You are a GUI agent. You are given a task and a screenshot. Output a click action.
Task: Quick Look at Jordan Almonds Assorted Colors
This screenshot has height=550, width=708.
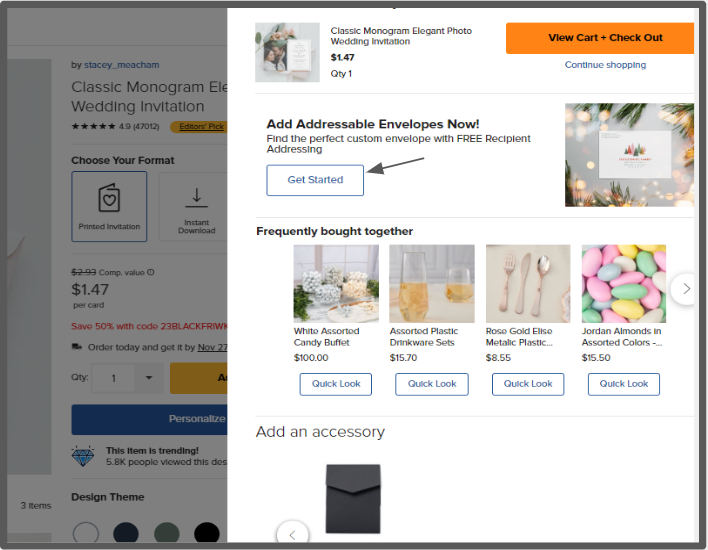coord(624,384)
